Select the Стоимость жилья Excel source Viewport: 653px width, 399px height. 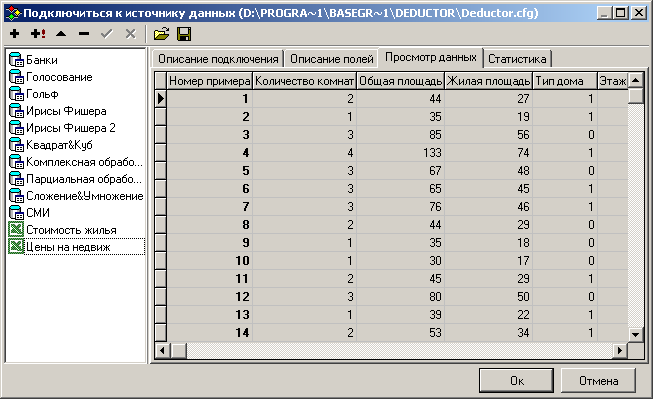click(x=62, y=230)
